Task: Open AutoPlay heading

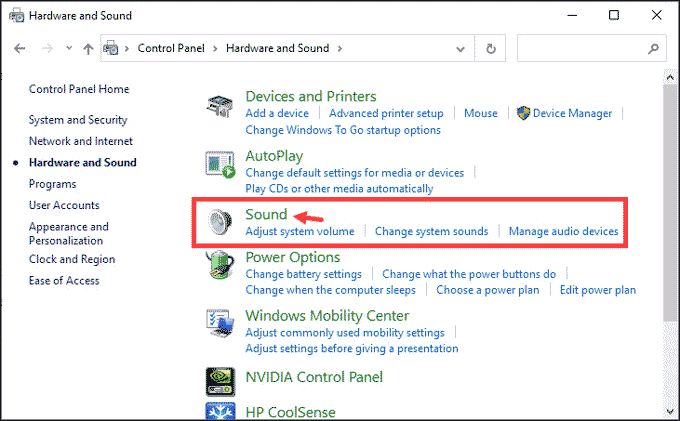Action: pyautogui.click(x=274, y=156)
